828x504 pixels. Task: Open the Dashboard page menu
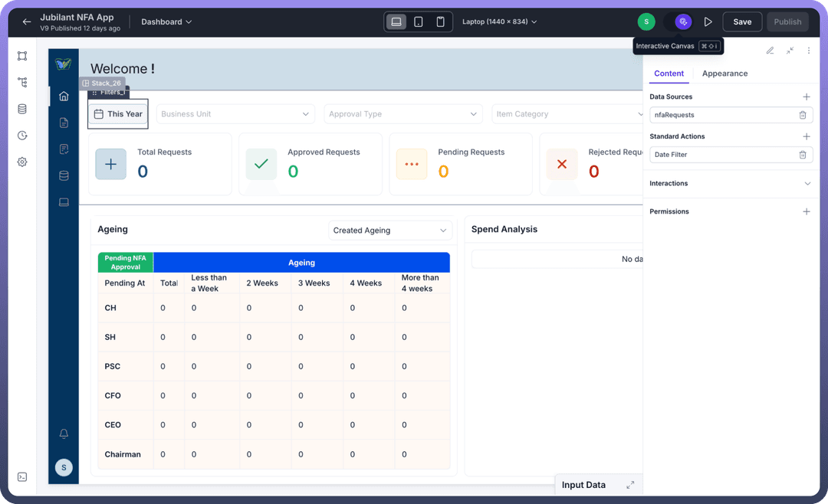coord(166,22)
